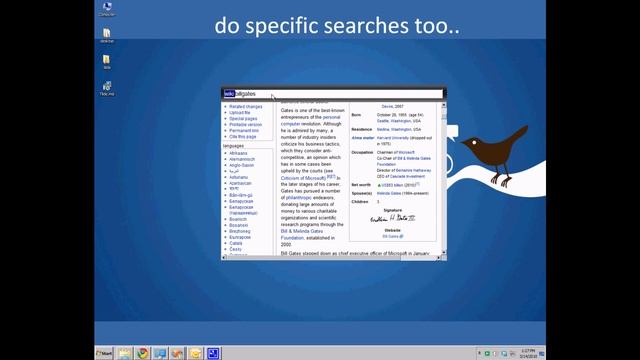Open the Windows Start button

pos(104,353)
